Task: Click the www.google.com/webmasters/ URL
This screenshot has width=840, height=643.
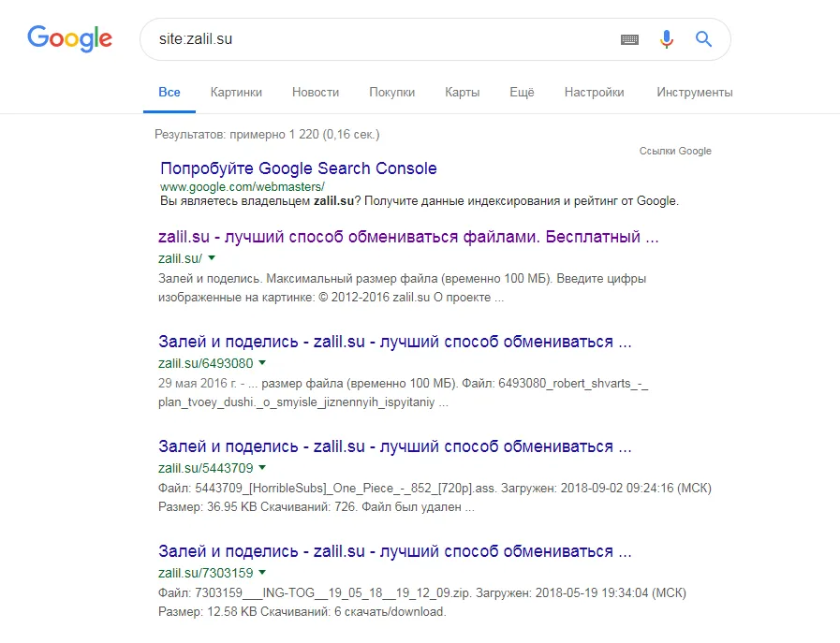Action: coord(243,187)
